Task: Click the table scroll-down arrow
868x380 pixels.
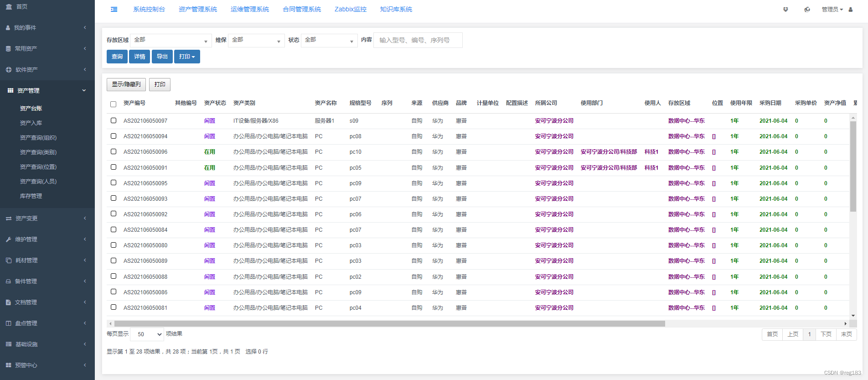Action: pos(853,316)
